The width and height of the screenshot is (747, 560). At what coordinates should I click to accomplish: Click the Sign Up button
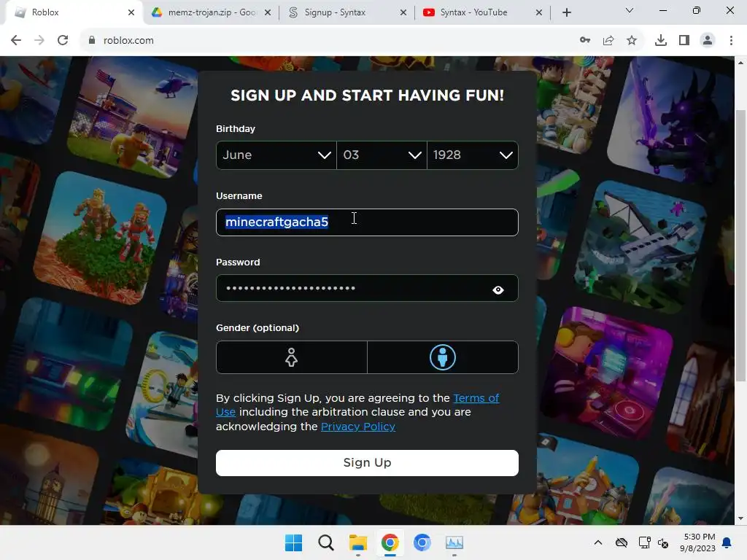coord(367,463)
